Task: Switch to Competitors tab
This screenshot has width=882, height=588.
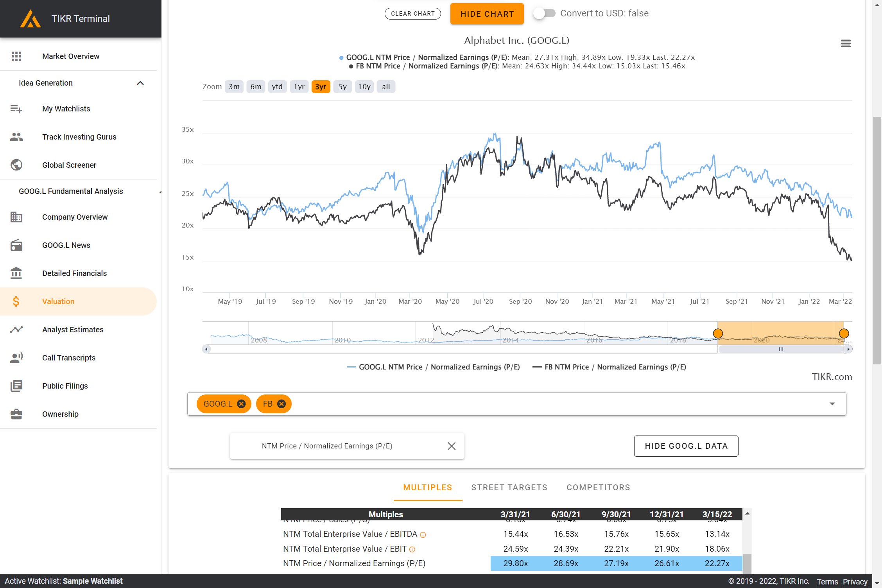Action: point(599,488)
